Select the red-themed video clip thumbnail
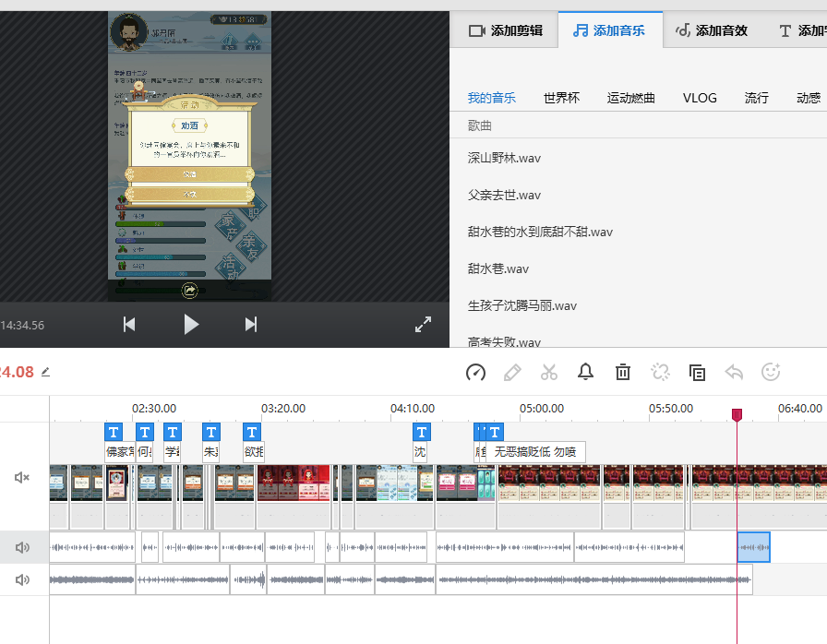827x644 pixels. pyautogui.click(x=294, y=483)
